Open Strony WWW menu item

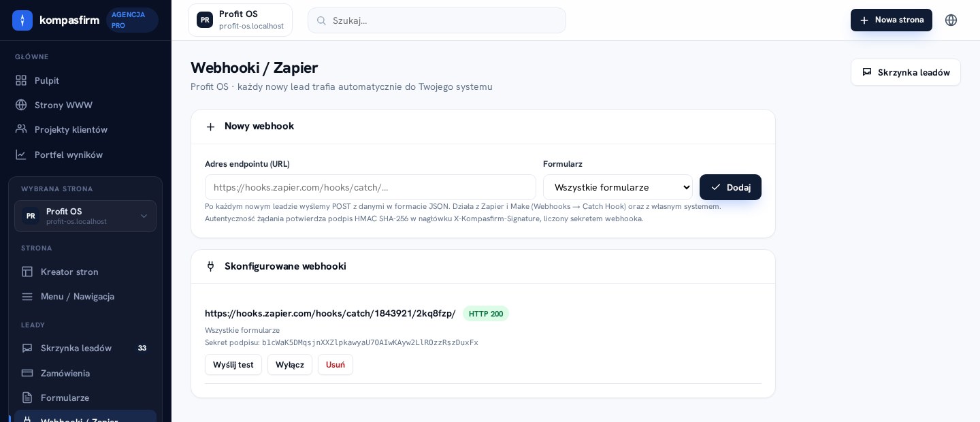point(85,105)
